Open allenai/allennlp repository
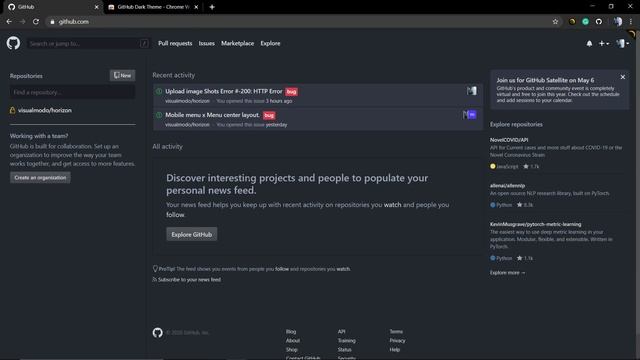This screenshot has width=640, height=360. pos(507,185)
